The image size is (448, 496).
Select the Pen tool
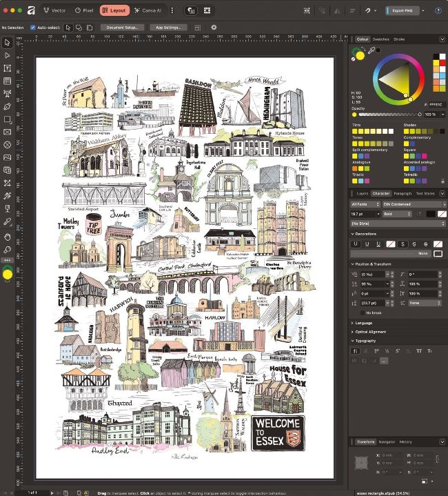pos(8,107)
